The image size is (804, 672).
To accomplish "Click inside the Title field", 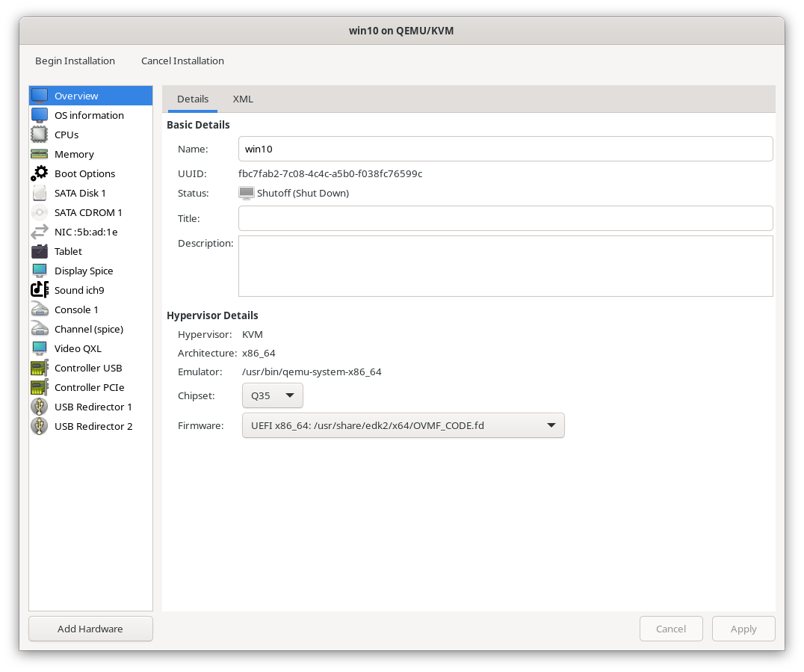I will tap(506, 218).
